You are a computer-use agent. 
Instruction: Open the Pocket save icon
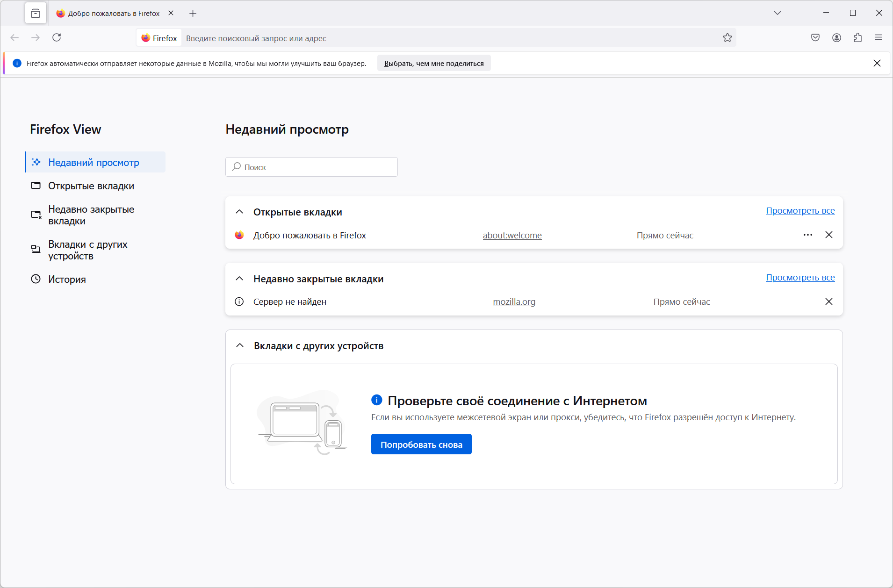tap(815, 38)
